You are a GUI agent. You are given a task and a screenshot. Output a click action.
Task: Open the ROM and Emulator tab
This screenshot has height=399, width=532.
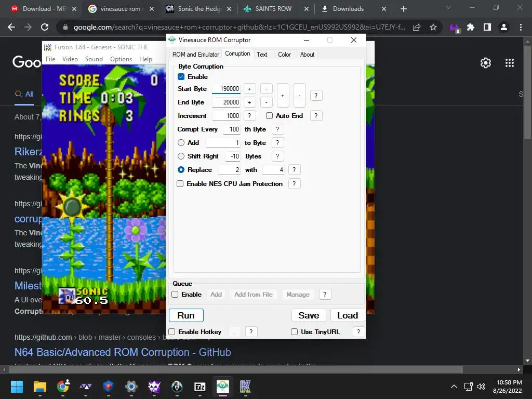(x=195, y=54)
